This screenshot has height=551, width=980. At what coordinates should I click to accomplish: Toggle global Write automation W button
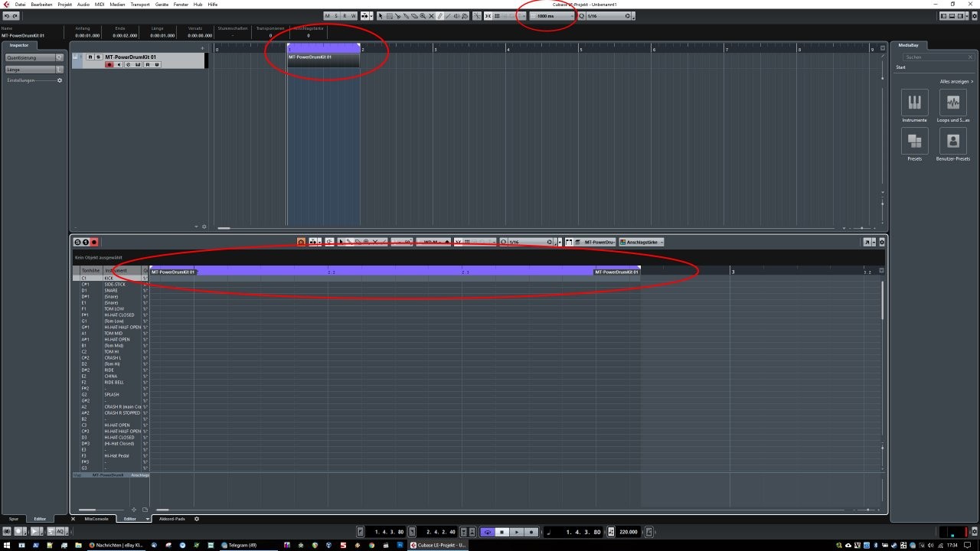(x=353, y=16)
